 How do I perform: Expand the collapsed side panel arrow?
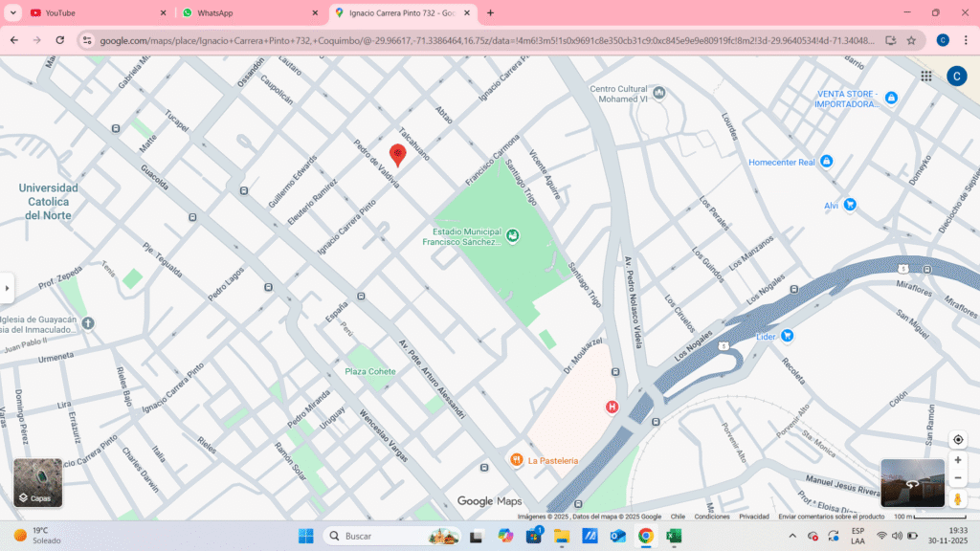pos(8,287)
